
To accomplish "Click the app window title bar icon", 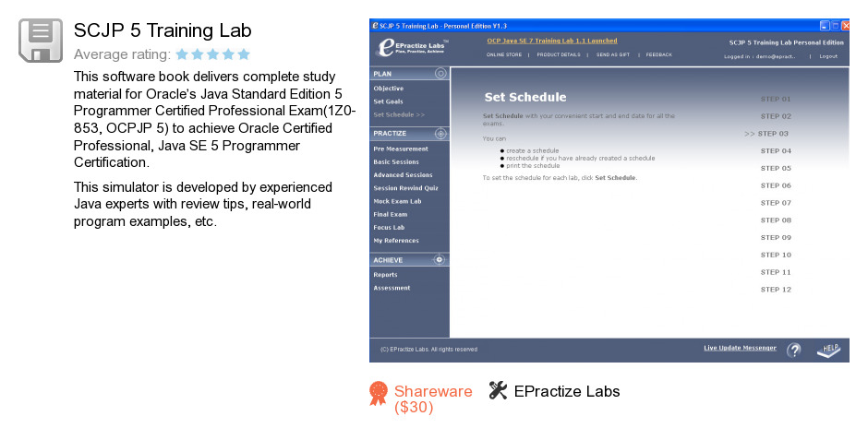I will click(x=375, y=26).
